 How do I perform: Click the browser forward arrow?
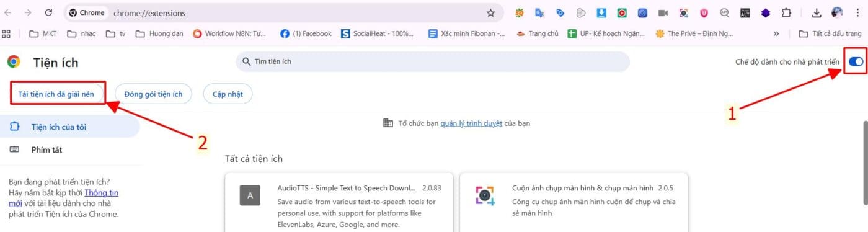click(27, 12)
